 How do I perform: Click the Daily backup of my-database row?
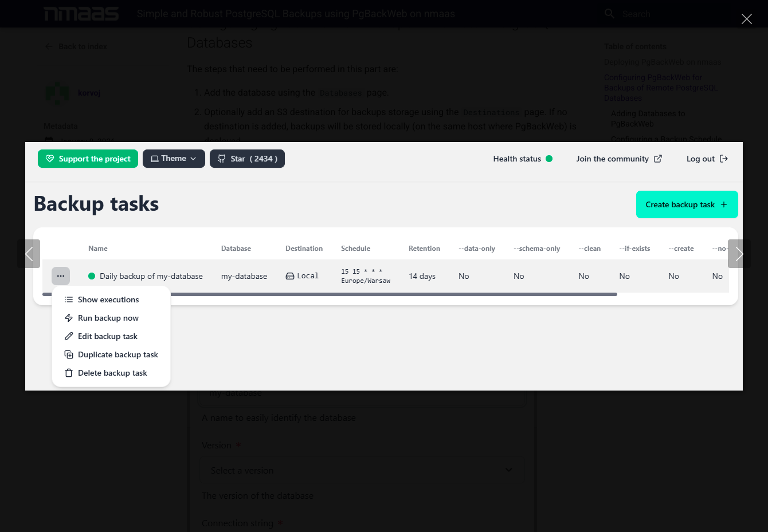(x=385, y=276)
